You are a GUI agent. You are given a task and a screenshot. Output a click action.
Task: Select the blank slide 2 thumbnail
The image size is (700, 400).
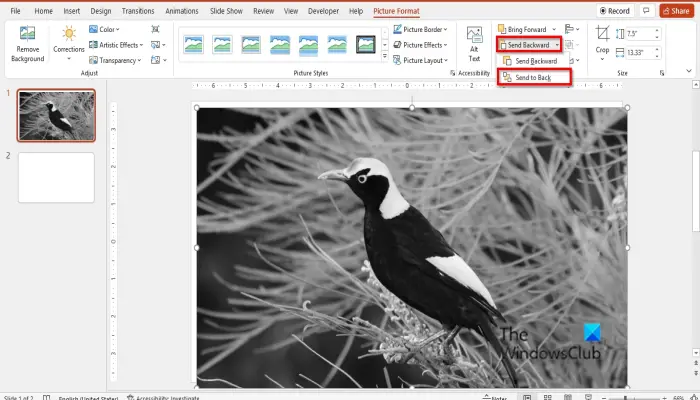56,178
